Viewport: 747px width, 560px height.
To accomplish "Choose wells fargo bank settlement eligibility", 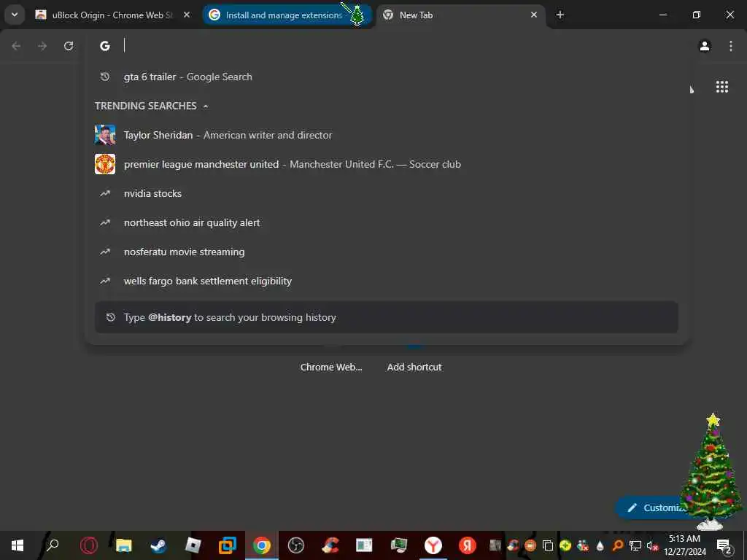I will (x=387, y=281).
